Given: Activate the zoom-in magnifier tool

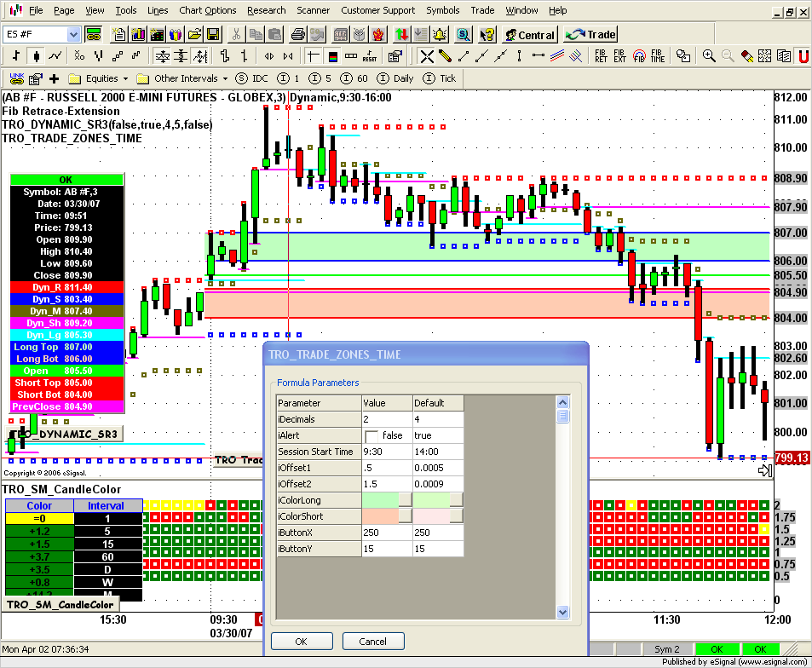Looking at the screenshot, I should tap(710, 56).
